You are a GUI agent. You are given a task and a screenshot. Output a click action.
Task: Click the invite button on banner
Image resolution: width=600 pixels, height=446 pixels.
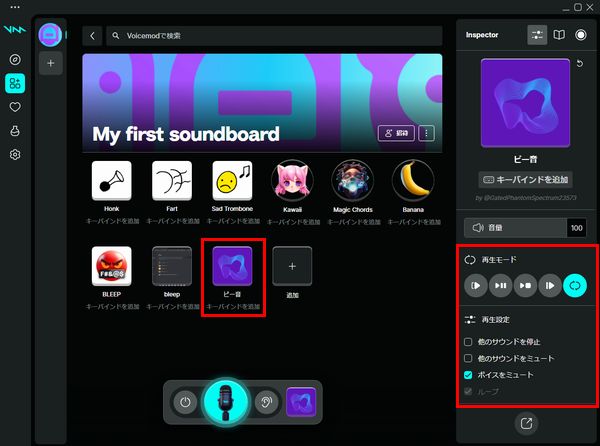[396, 133]
